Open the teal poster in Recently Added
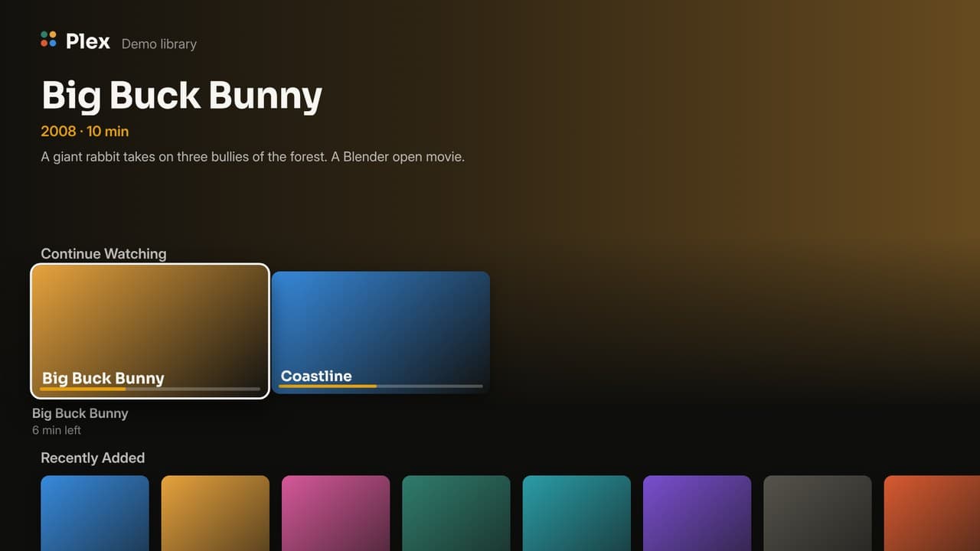 coord(577,513)
